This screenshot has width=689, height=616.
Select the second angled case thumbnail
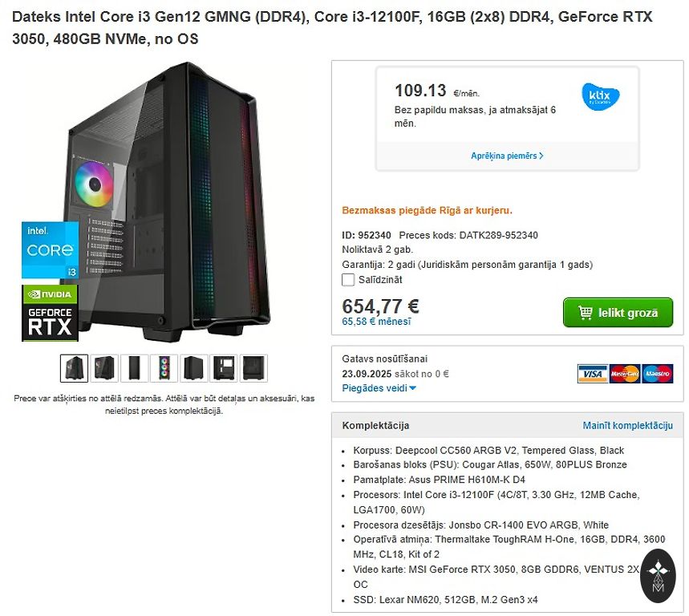tap(104, 367)
